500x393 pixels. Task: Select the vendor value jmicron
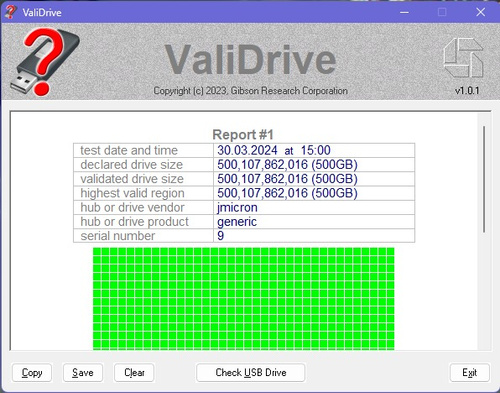pyautogui.click(x=237, y=208)
